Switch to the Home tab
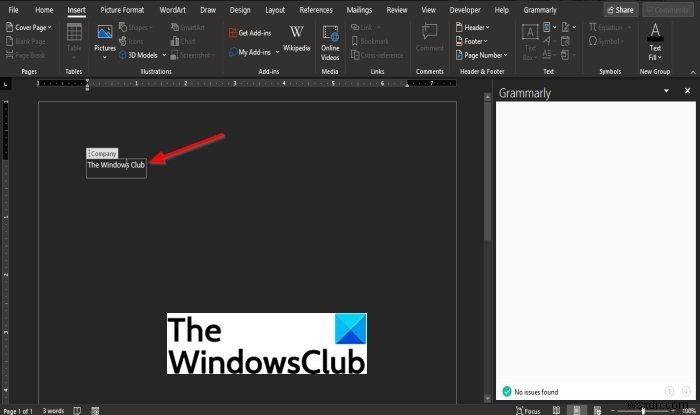Image resolution: width=700 pixels, height=415 pixels. 44,10
